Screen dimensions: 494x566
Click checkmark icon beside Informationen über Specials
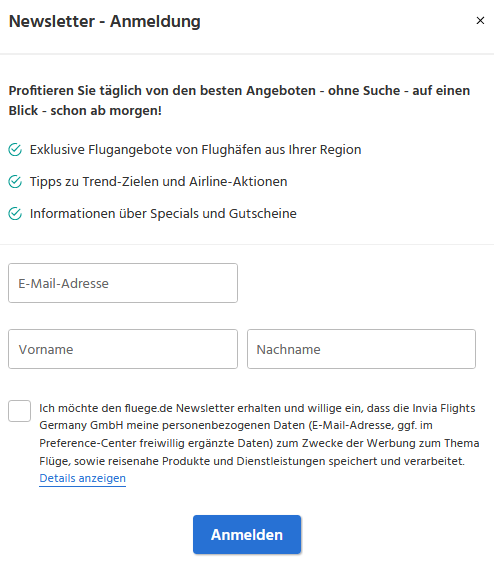pos(15,213)
